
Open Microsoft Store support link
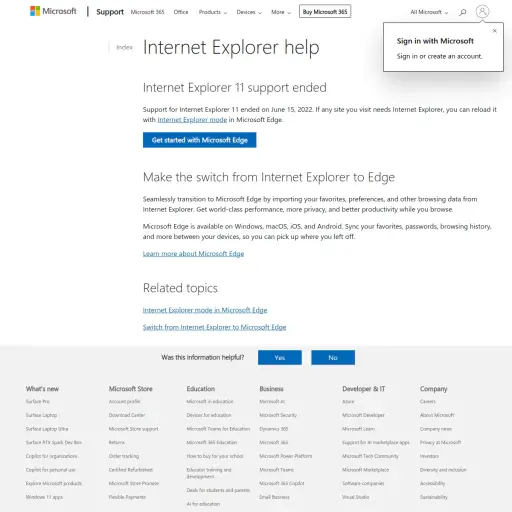(x=134, y=429)
